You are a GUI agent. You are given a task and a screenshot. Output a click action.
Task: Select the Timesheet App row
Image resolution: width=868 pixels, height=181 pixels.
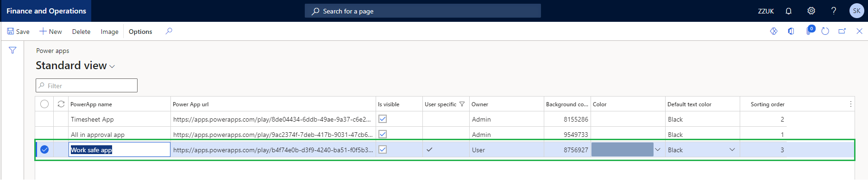(x=44, y=119)
